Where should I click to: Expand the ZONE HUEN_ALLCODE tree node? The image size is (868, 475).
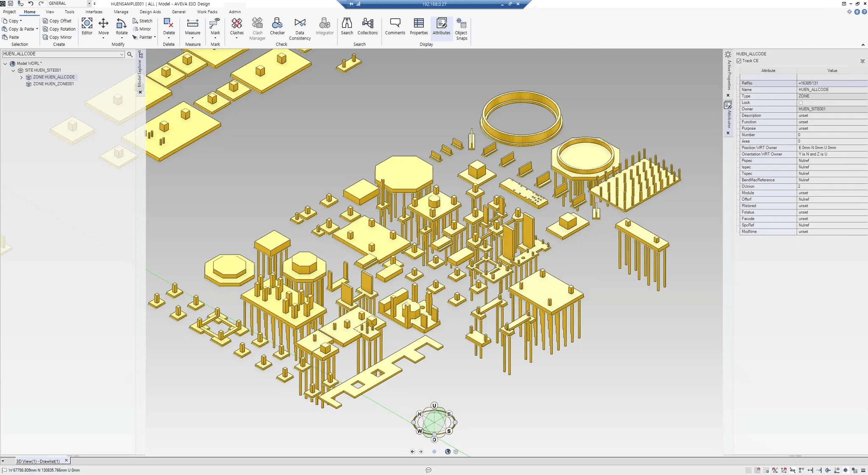21,77
